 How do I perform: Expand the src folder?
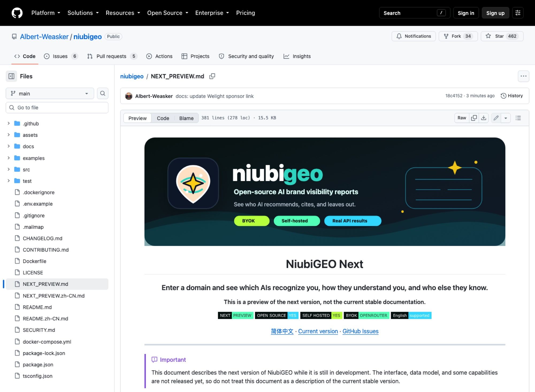coord(9,169)
